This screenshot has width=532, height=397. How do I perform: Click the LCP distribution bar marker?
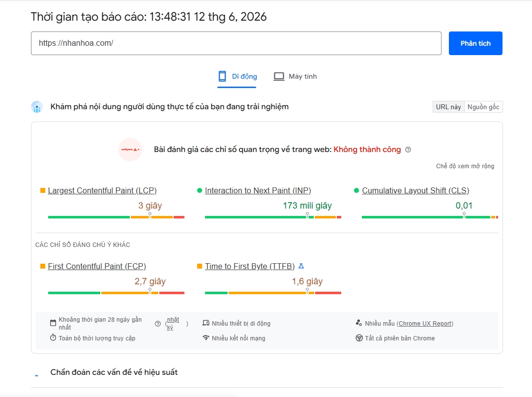pyautogui.click(x=150, y=215)
